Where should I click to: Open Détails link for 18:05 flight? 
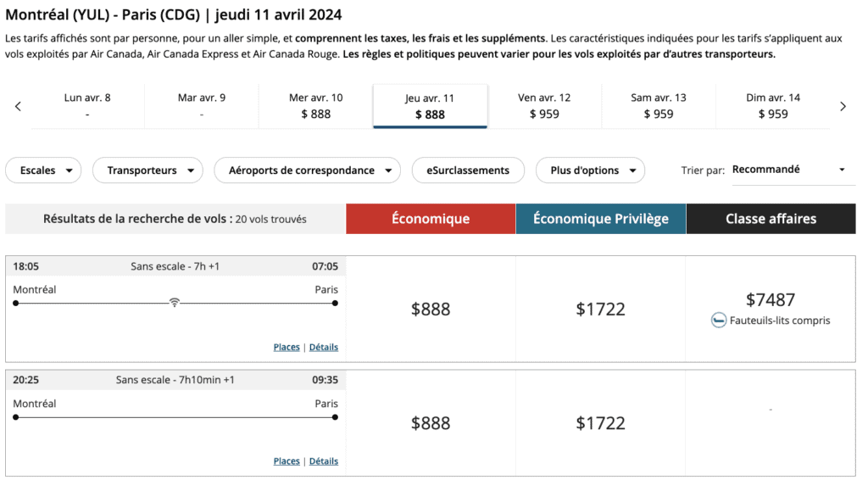(x=323, y=347)
